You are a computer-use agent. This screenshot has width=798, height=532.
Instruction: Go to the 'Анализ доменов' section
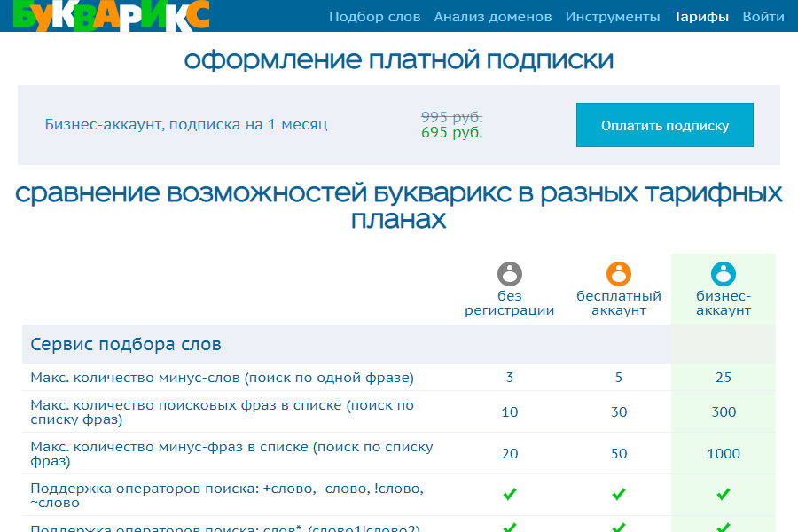click(492, 17)
